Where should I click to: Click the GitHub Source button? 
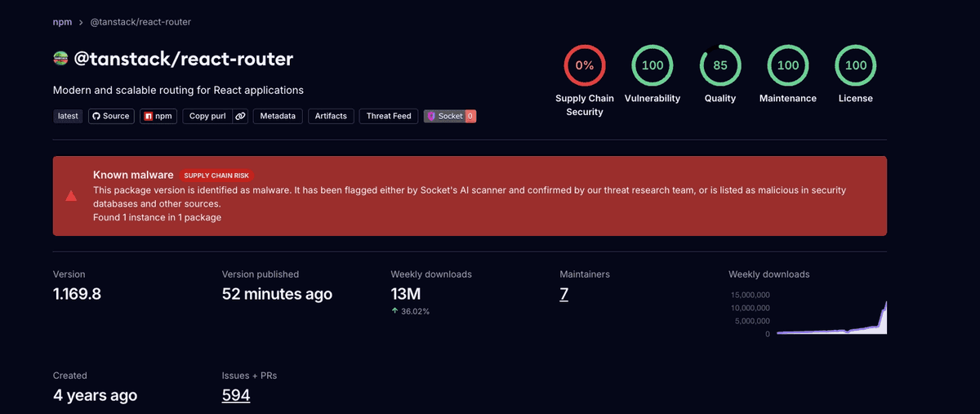111,116
